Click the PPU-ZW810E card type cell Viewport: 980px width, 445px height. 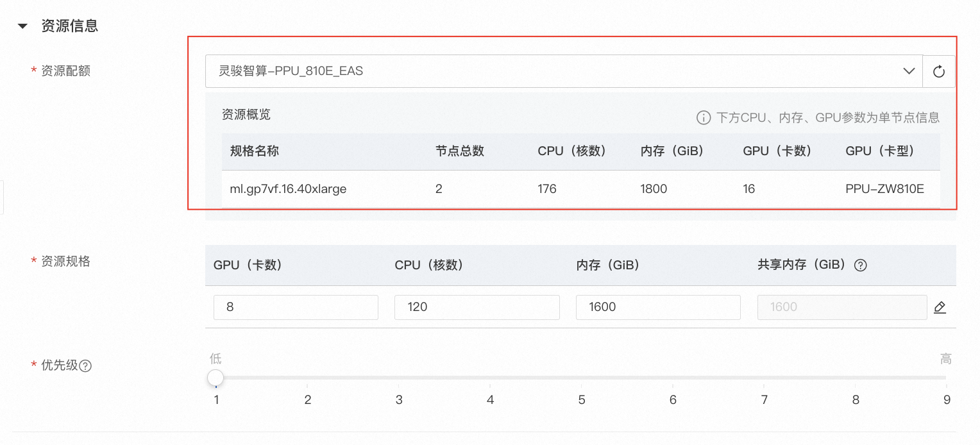coord(884,189)
